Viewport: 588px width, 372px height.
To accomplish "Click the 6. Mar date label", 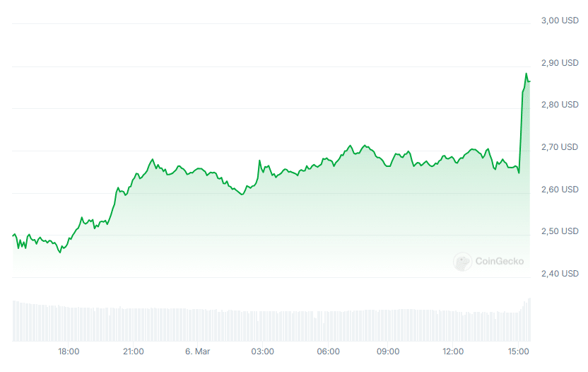I will [198, 351].
